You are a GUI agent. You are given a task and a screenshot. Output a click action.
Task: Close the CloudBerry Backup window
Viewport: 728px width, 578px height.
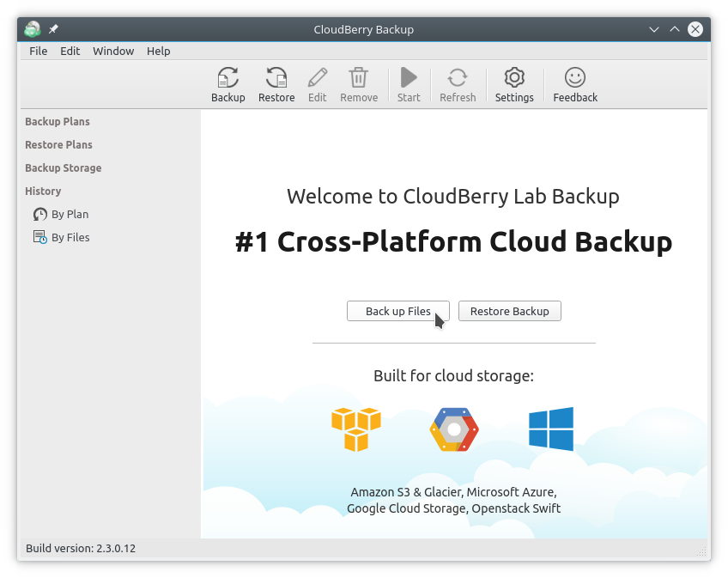[x=695, y=29]
